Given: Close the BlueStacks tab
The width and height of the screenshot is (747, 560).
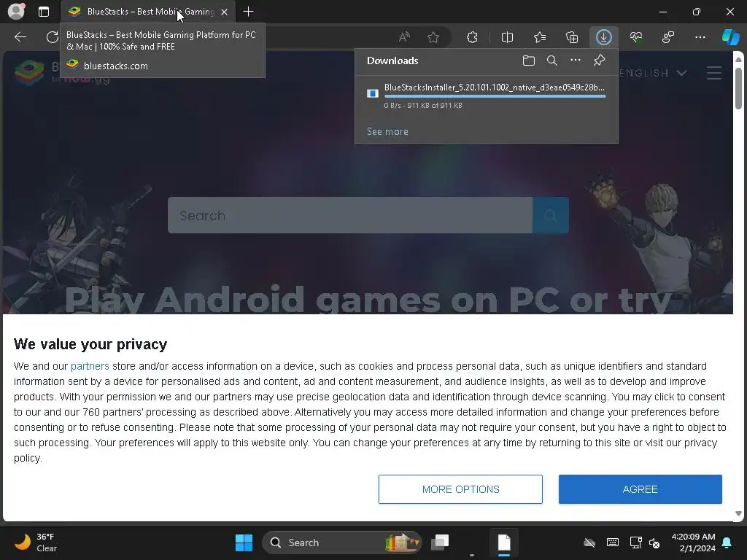Looking at the screenshot, I should tap(225, 12).
